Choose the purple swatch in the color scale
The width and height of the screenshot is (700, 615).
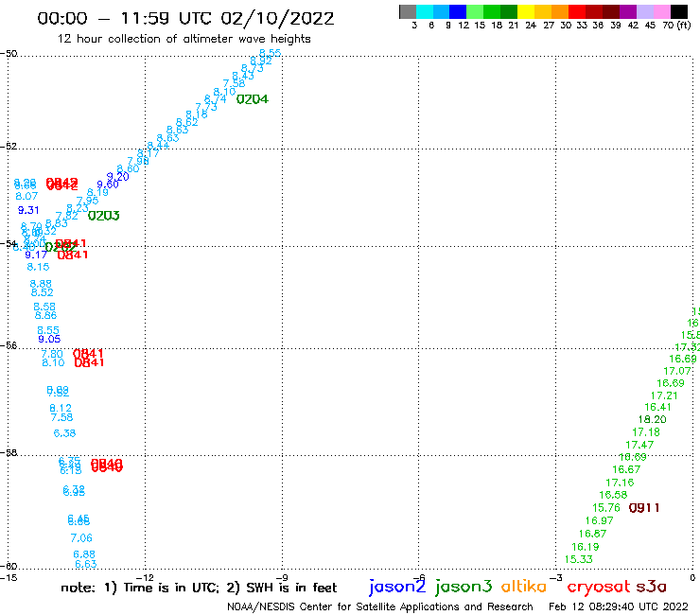(628, 11)
